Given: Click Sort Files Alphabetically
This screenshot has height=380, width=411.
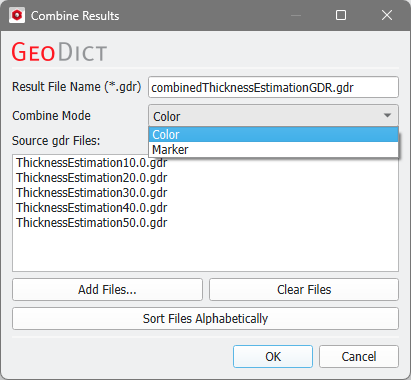Looking at the screenshot, I should [x=205, y=319].
